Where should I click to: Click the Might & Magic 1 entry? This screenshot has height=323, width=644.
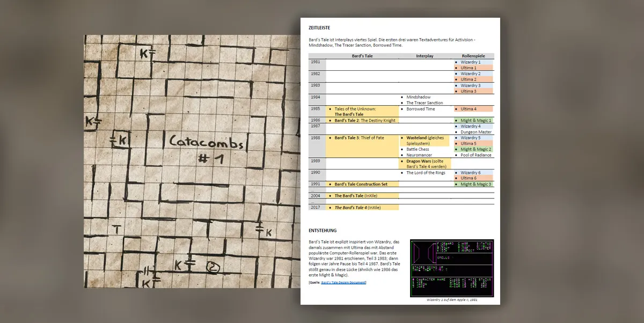[x=476, y=121]
